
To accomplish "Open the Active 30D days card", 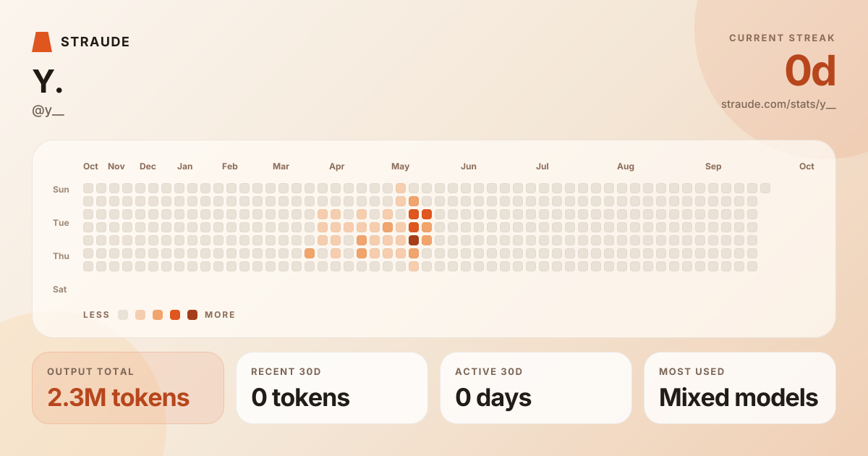I will point(536,388).
